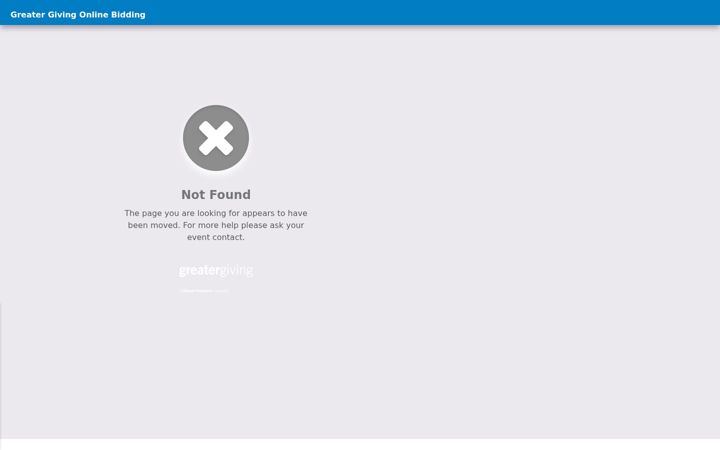
Task: Click the 'page you are looking for' message
Action: point(216,225)
